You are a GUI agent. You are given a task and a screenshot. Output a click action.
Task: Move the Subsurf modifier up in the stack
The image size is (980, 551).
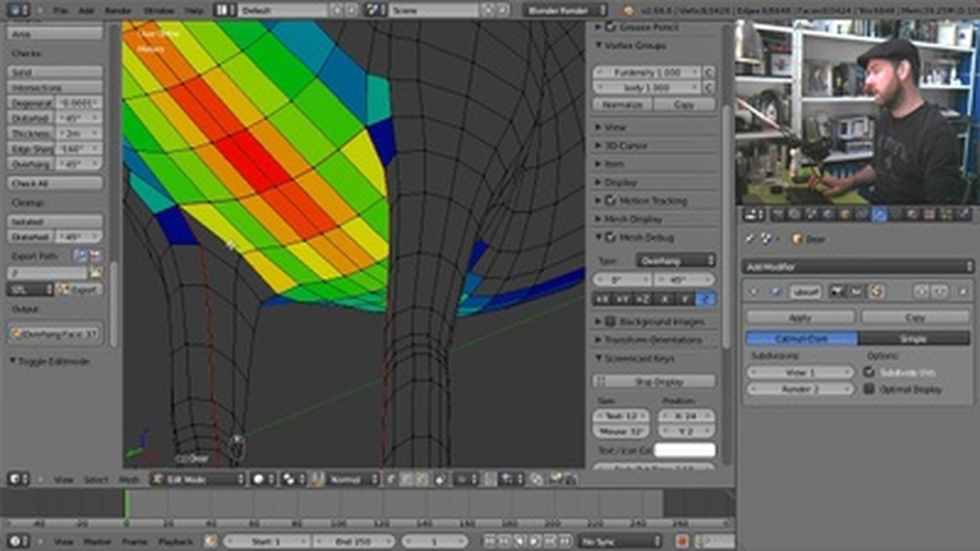pyautogui.click(x=921, y=292)
